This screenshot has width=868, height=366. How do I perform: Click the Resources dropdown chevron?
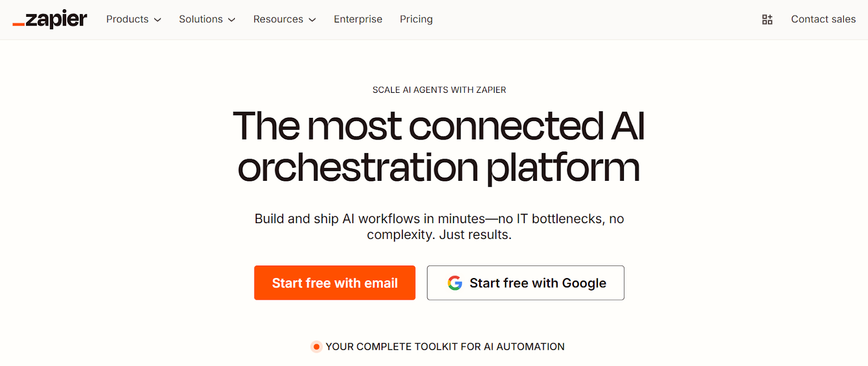click(313, 20)
